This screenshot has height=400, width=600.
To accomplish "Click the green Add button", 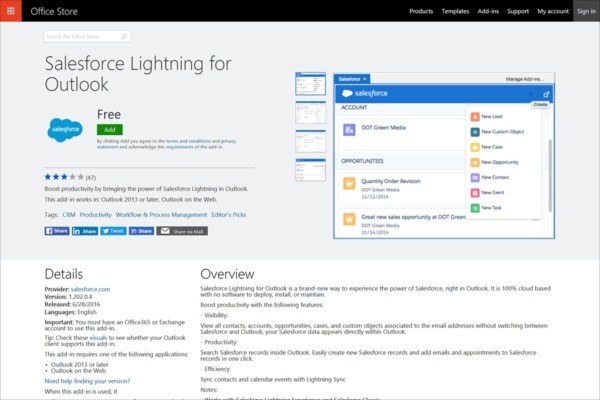I will tap(110, 130).
